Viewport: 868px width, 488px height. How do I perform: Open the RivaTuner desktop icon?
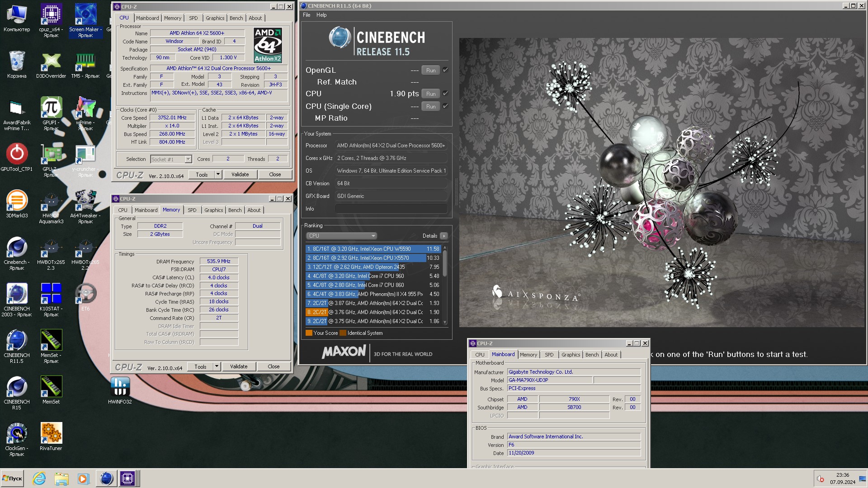(x=51, y=437)
